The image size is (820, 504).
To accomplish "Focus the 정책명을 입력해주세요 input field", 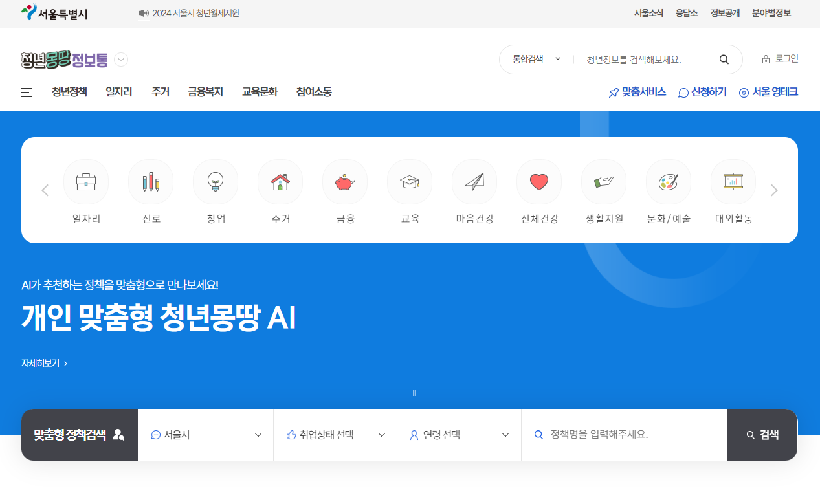I will click(624, 435).
